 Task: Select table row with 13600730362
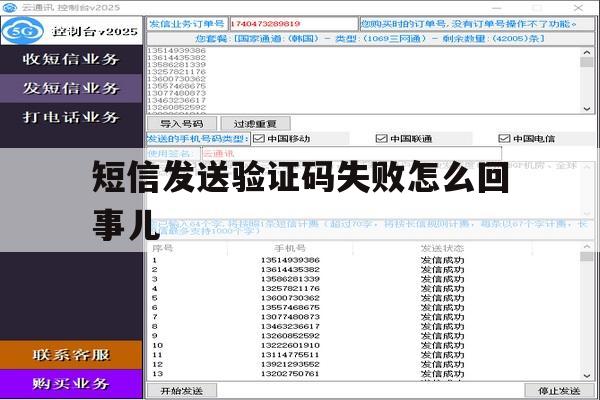click(364, 298)
